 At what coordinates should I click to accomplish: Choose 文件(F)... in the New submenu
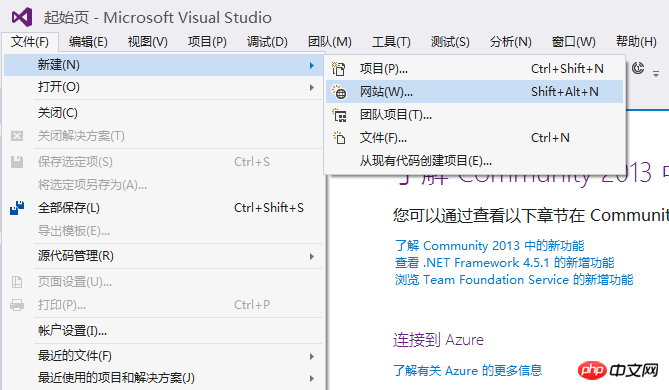pyautogui.click(x=474, y=137)
